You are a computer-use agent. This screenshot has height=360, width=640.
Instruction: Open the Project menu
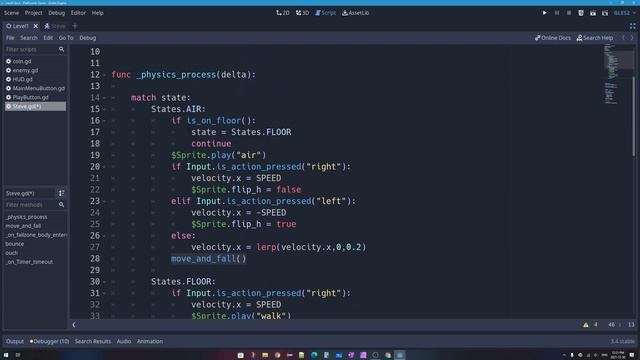point(33,13)
